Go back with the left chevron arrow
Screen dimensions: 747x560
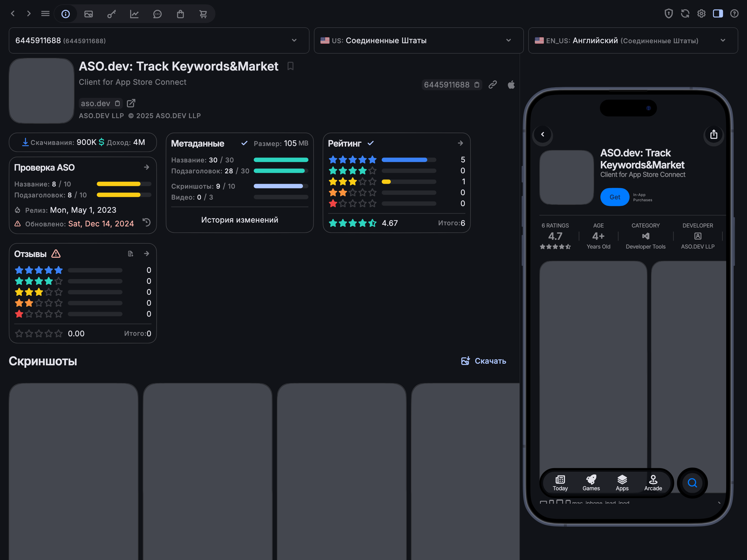(13, 13)
